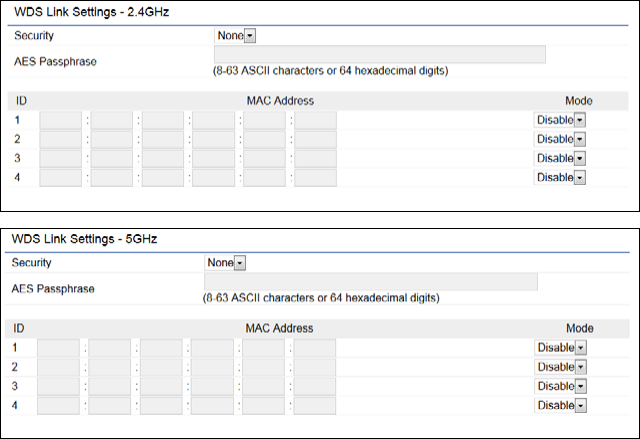Click the 5GHz AES Passphrase field
Viewport: 640px width, 439px height.
tap(370, 281)
